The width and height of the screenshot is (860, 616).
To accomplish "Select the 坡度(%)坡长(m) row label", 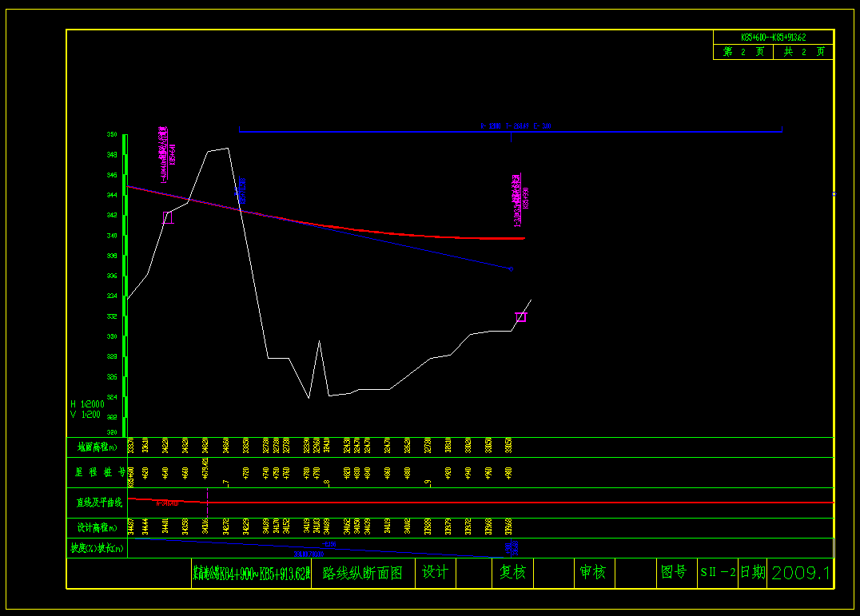I will pos(97,549).
